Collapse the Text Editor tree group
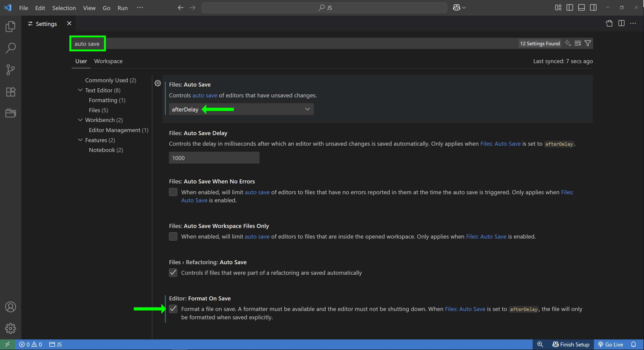This screenshot has width=644, height=350. click(x=80, y=90)
